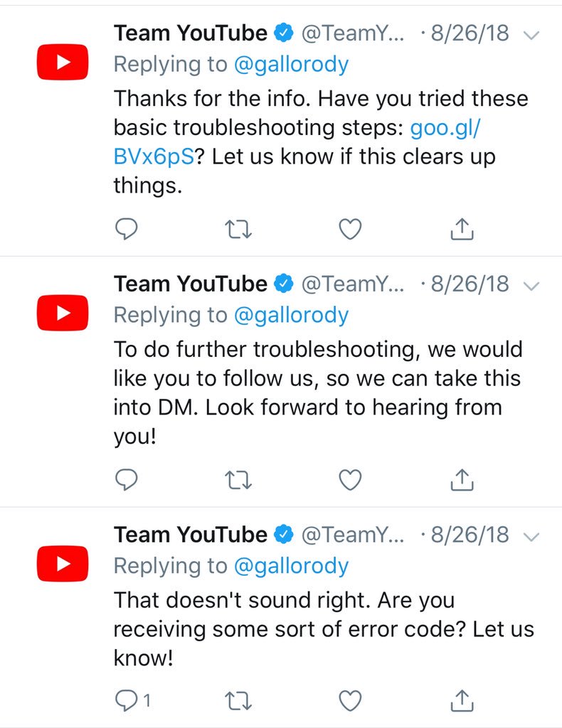
Task: Open dropdown arrow on 'error code' tweet
Action: [x=531, y=537]
